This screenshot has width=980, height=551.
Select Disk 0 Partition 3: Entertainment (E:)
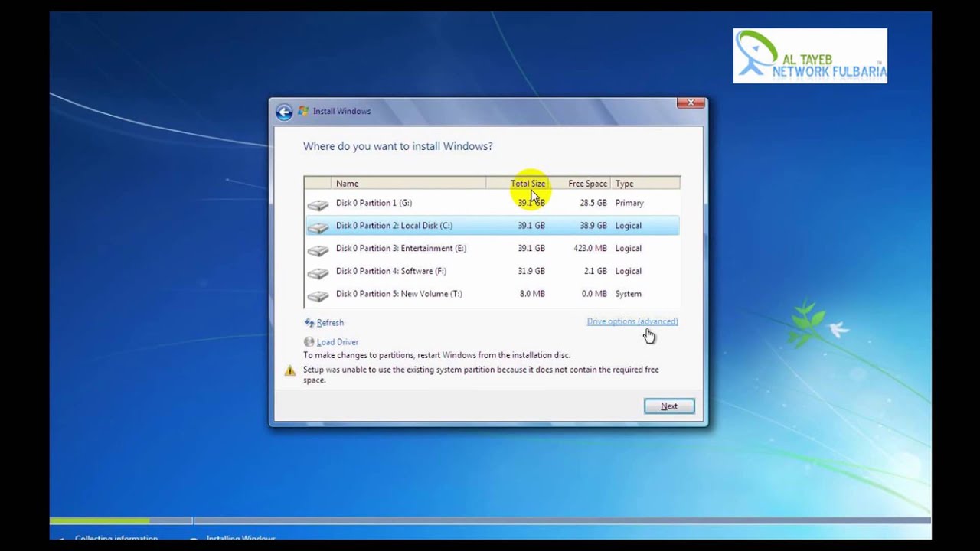click(x=492, y=248)
